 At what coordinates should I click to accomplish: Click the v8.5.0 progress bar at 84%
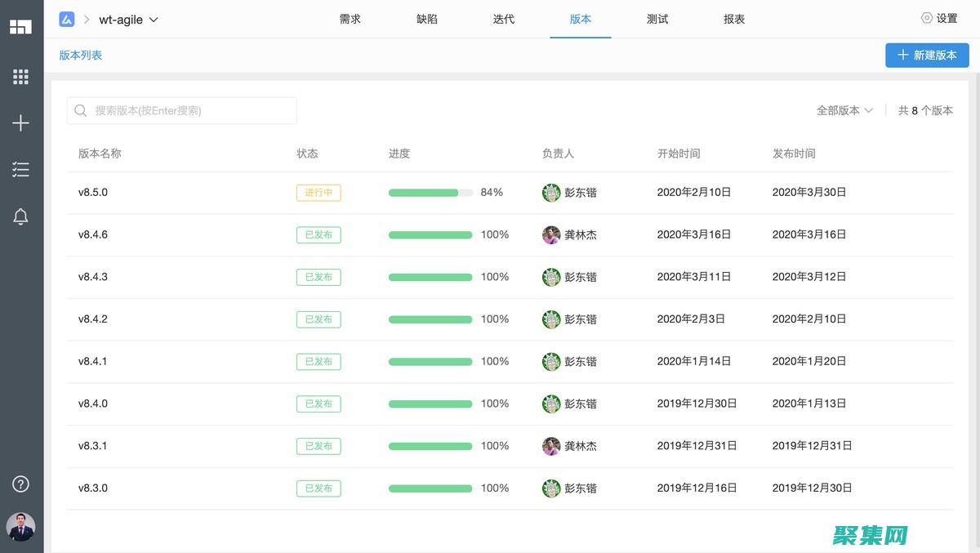430,193
